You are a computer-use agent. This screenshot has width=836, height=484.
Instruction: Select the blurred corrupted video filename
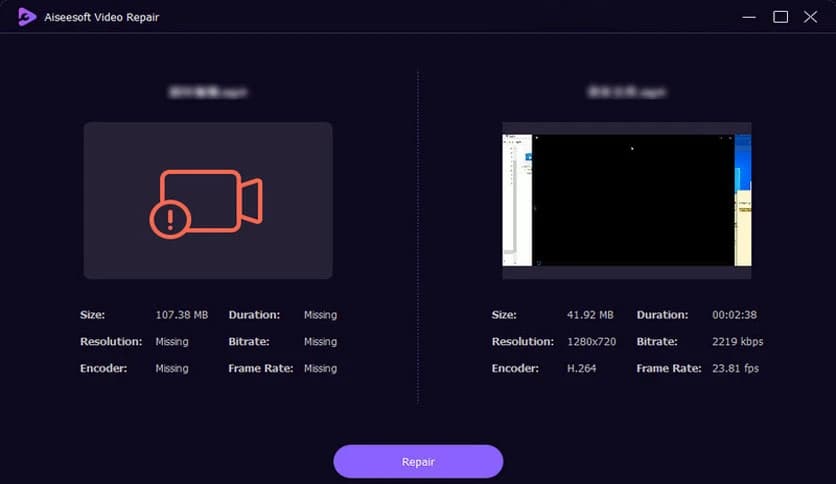point(208,92)
